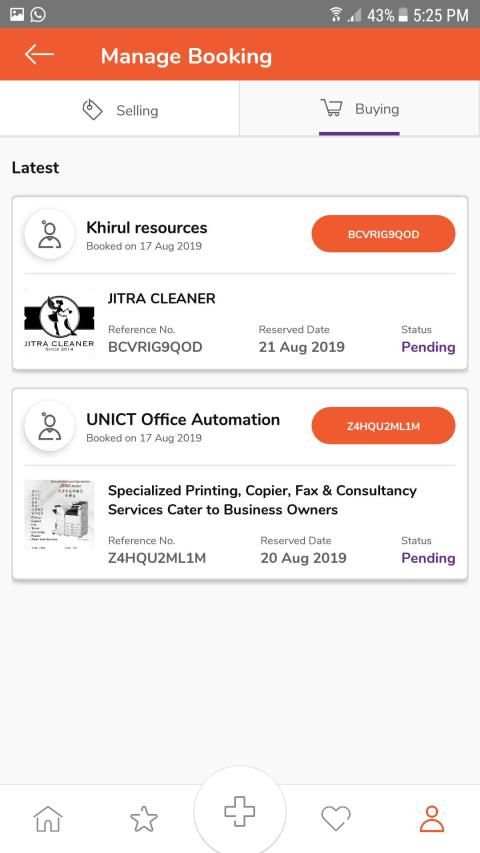Open the home icon in bottom navigation
This screenshot has height=853, width=480.
point(48,819)
